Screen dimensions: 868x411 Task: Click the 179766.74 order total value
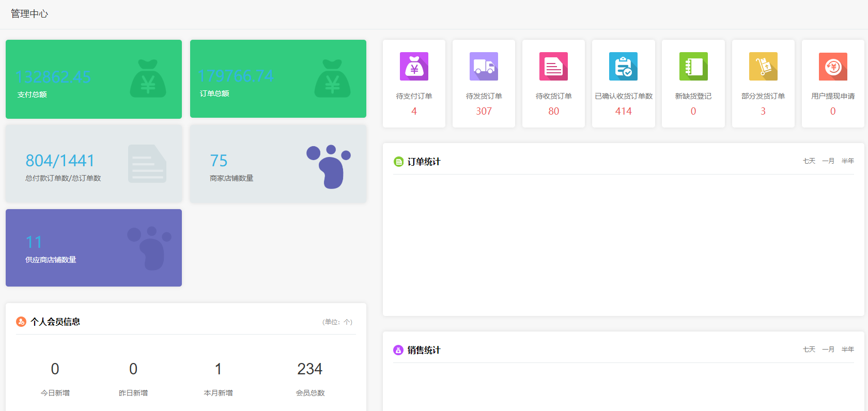pyautogui.click(x=236, y=76)
